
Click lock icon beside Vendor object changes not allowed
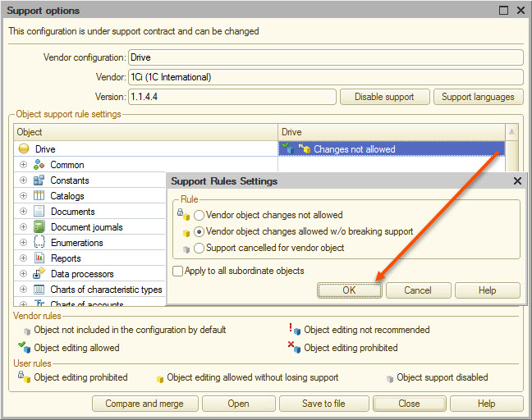(x=183, y=214)
